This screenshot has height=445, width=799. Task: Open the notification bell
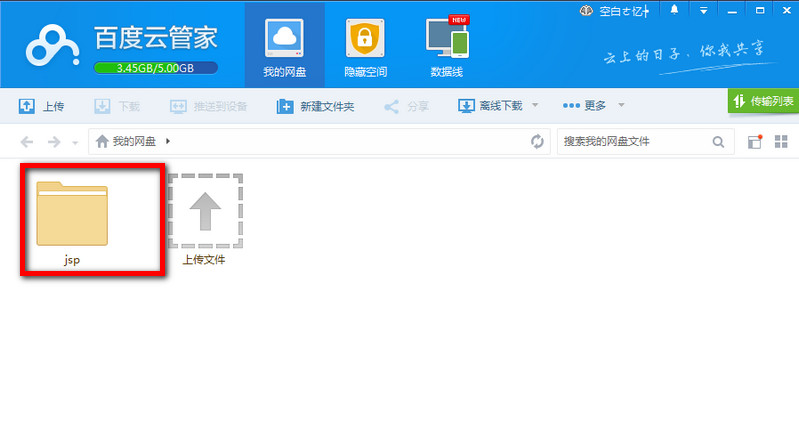(x=675, y=10)
